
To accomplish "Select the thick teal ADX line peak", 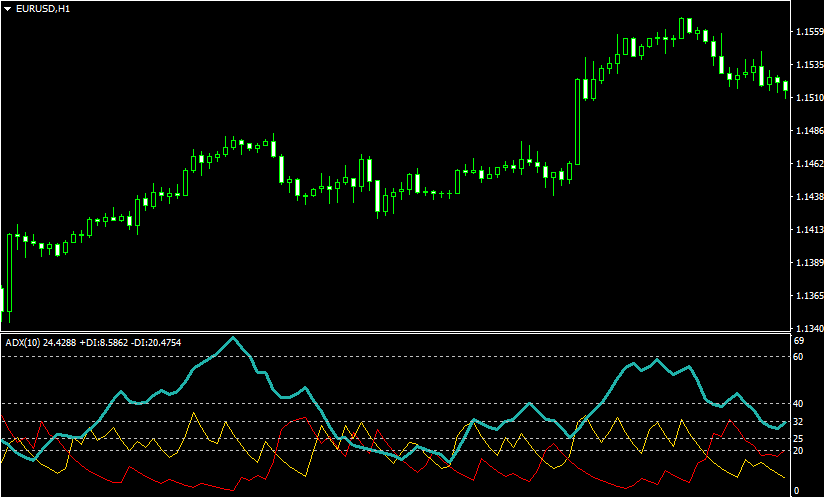I will coord(233,338).
